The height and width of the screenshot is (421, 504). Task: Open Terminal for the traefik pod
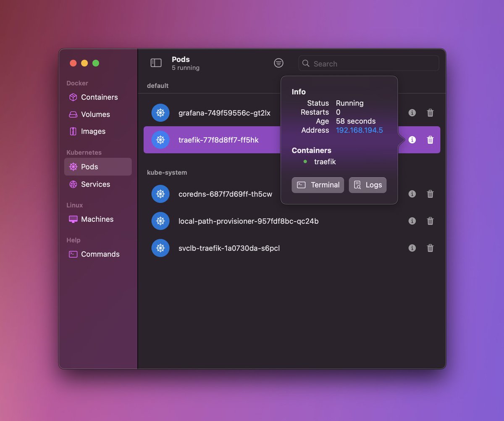tap(318, 185)
